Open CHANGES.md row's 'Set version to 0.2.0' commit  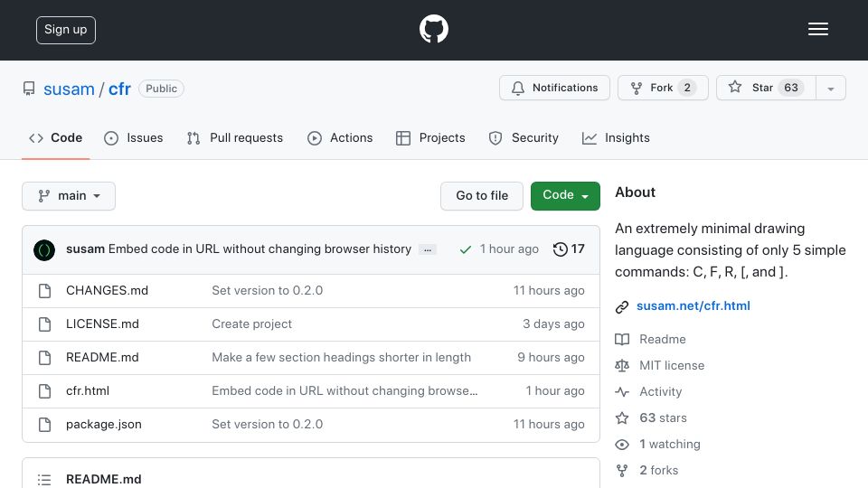268,290
